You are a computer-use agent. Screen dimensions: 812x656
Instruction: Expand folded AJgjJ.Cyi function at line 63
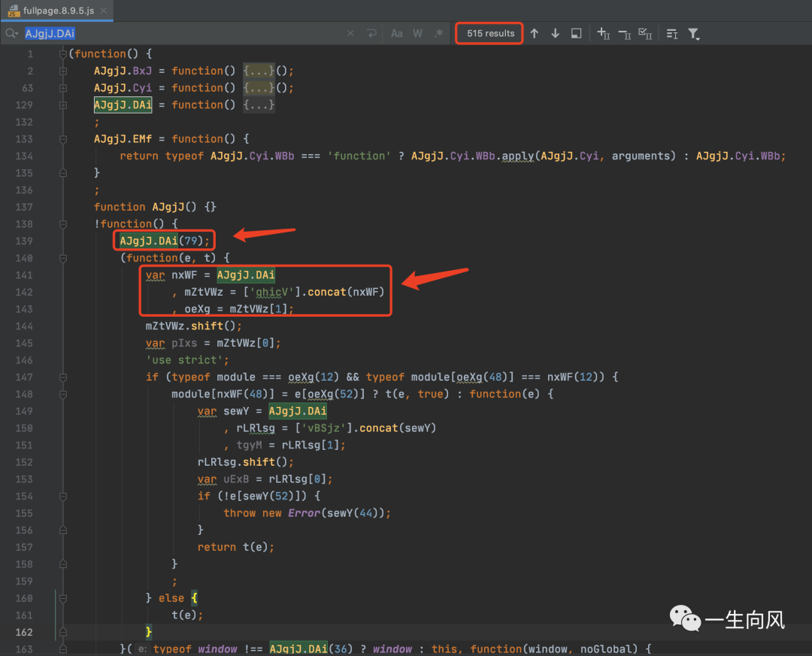[62, 88]
